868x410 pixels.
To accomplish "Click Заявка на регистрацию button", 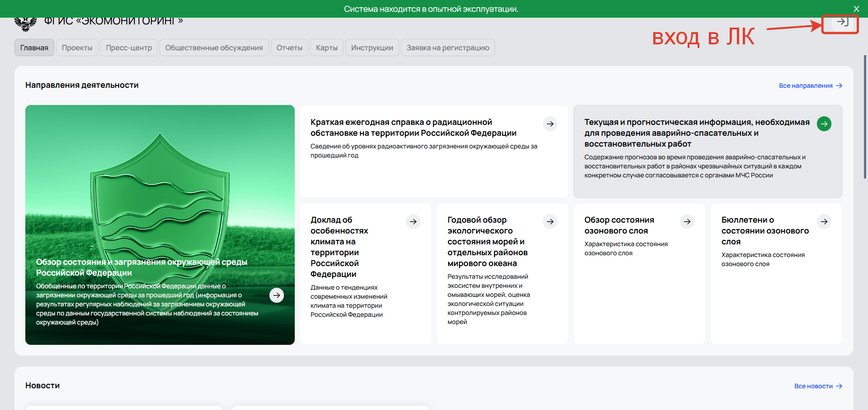I will pyautogui.click(x=448, y=48).
